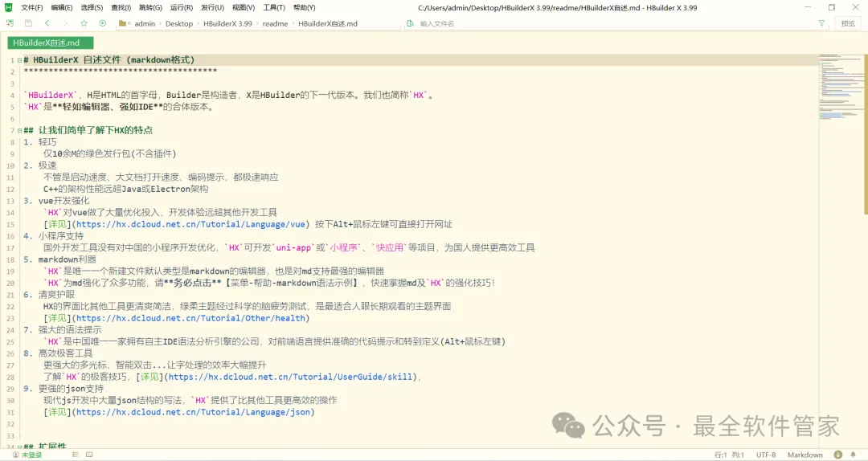Click the 强大的语法提示 list item
Viewport: 868px width, 461px height.
pos(70,330)
